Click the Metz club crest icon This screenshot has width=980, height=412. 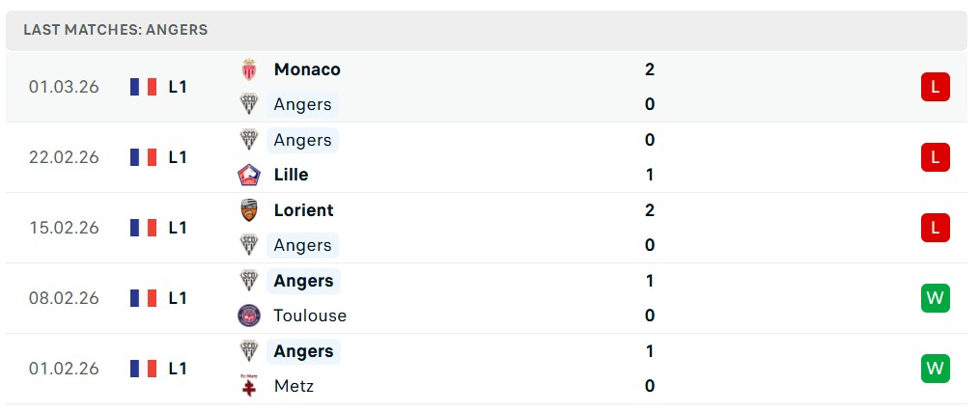point(249,386)
